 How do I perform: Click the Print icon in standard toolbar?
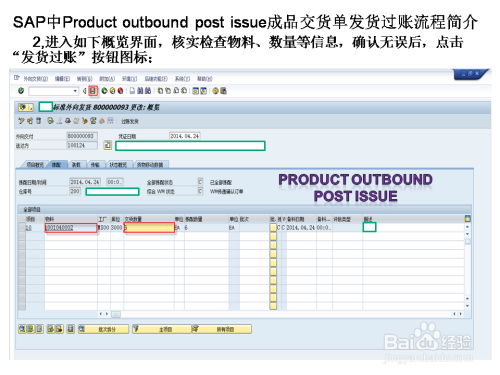133,91
